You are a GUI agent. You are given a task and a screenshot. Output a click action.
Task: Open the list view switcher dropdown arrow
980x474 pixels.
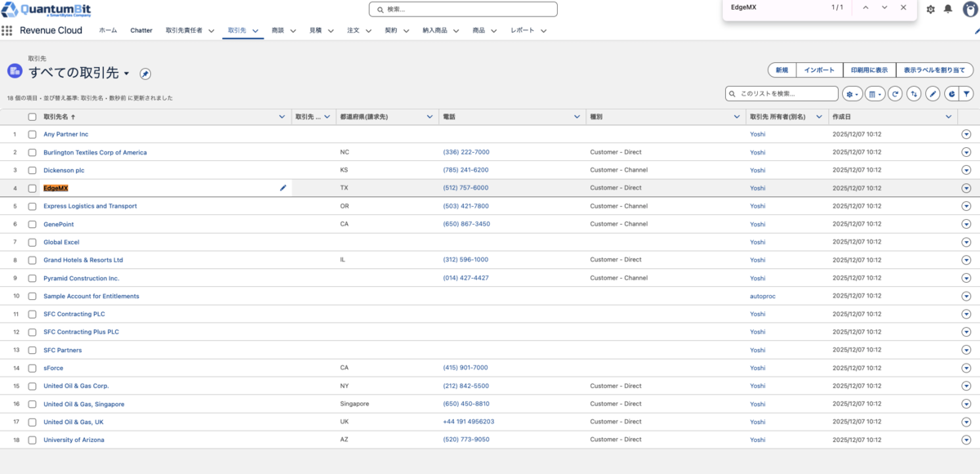point(127,74)
